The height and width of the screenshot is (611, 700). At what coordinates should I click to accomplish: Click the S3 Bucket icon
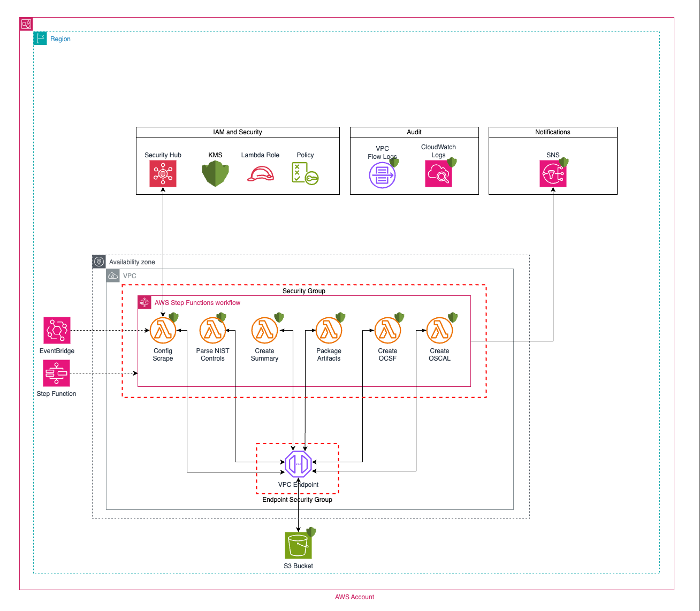[x=298, y=546]
